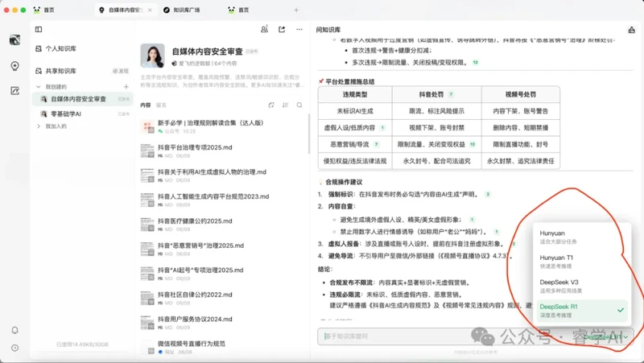Open the notification bell icon
The height and width of the screenshot is (363, 644).
tap(14, 330)
